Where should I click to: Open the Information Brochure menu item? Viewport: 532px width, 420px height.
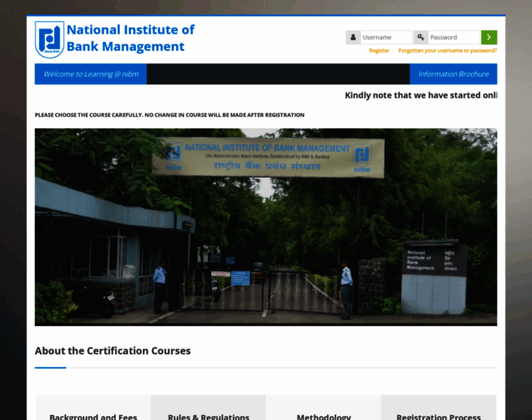[x=454, y=74]
